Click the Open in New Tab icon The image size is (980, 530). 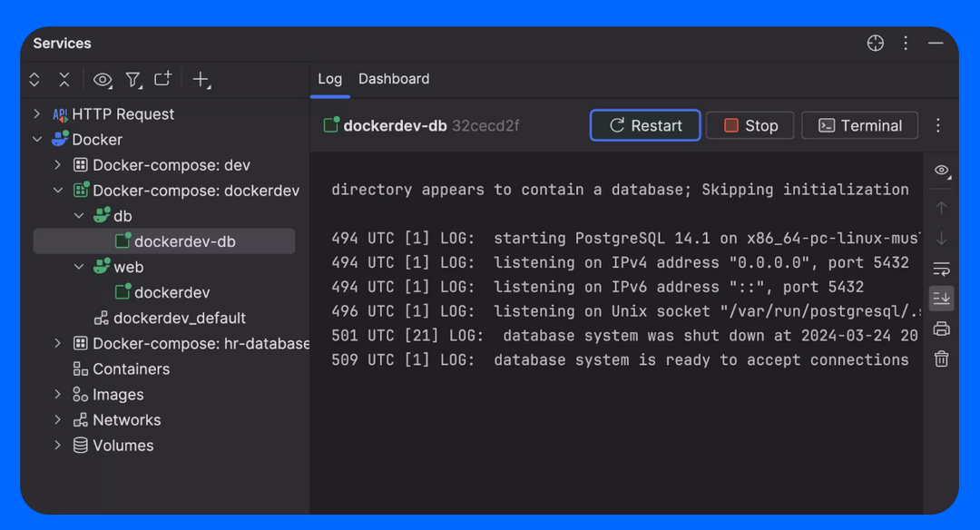click(x=162, y=80)
